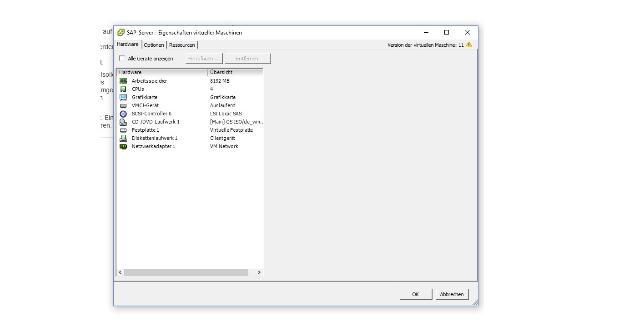
Task: Click the VMCI-Gerät device icon
Action: pyautogui.click(x=123, y=105)
